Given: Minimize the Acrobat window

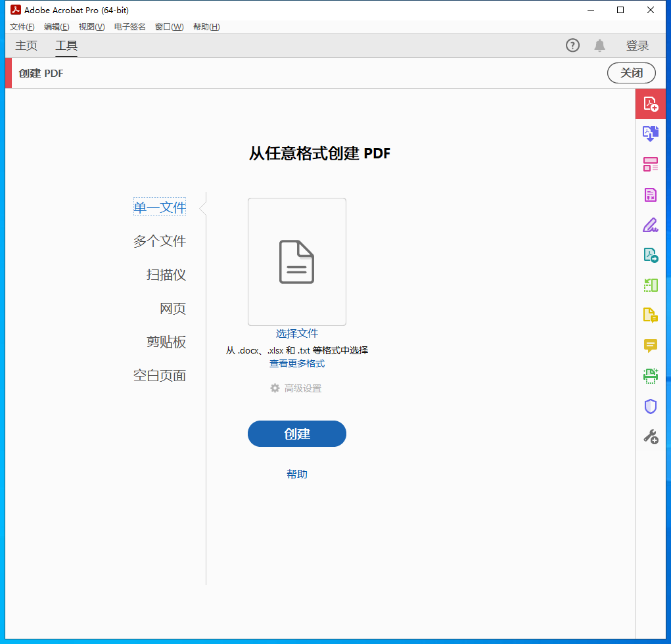Looking at the screenshot, I should click(x=591, y=10).
